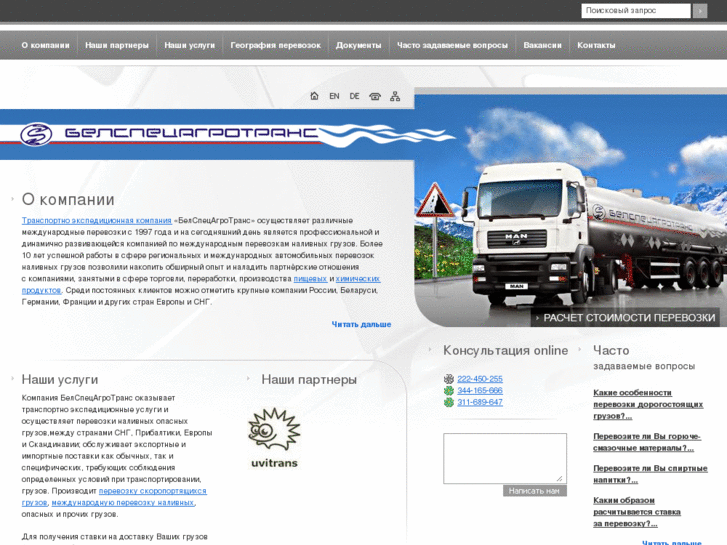Image resolution: width=727 pixels, height=545 pixels.
Task: Open FAQ about ставка за перевозку
Action: pos(637,512)
